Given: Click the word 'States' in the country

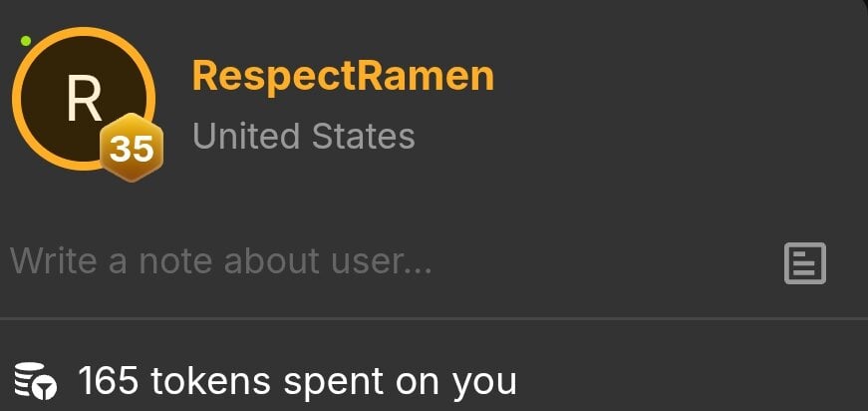Looking at the screenshot, I should (363, 136).
